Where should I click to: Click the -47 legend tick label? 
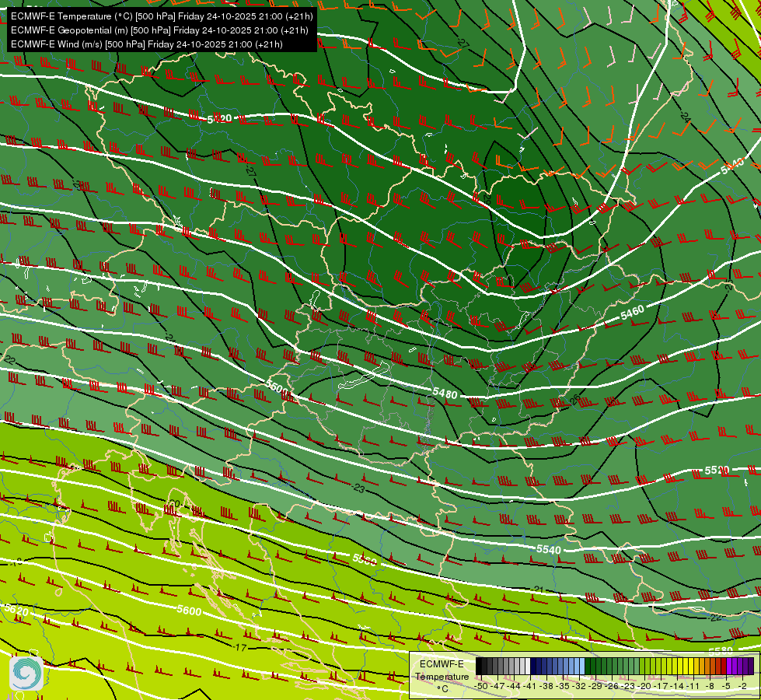[497, 686]
